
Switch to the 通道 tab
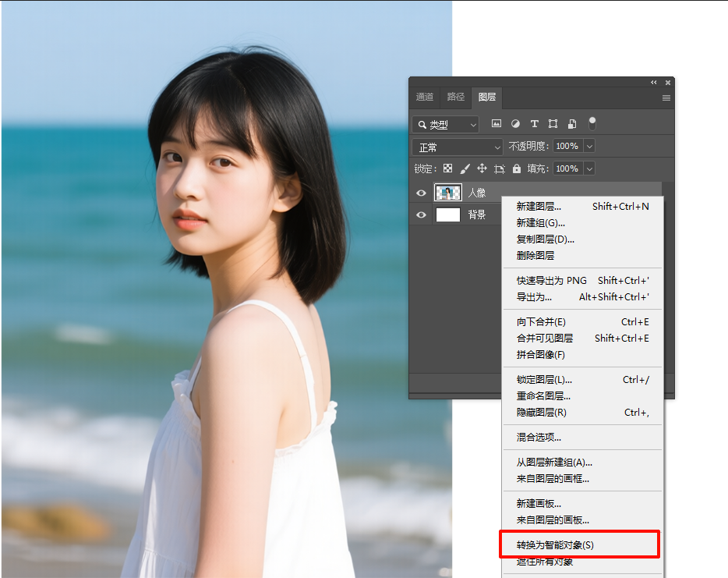(x=424, y=97)
